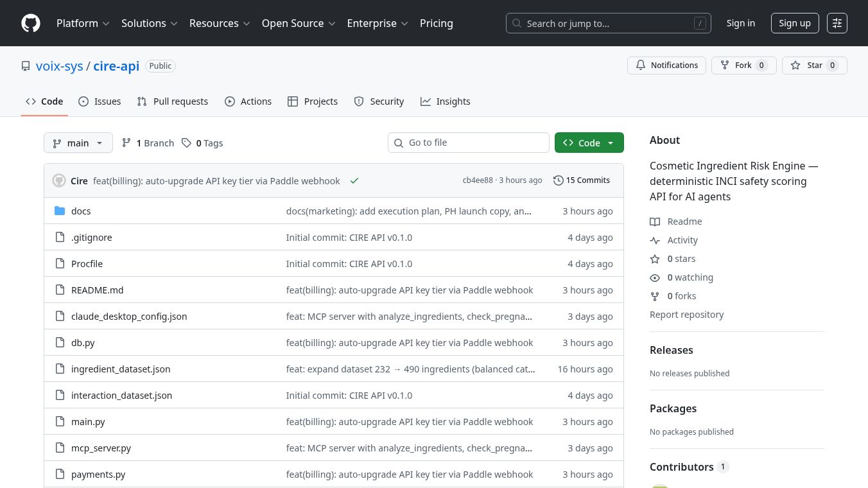Open the appearance settings icon button
The width and height of the screenshot is (868, 488).
coord(837,23)
